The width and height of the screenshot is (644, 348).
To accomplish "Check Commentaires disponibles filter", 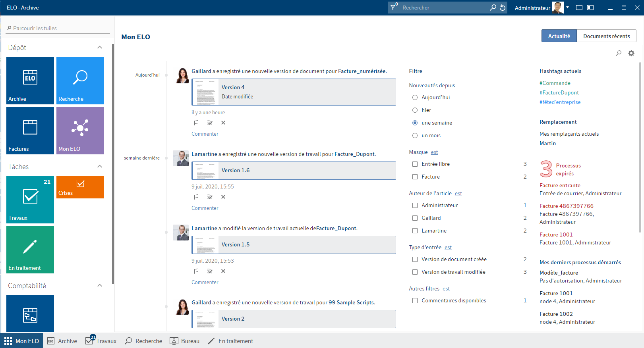I will (x=415, y=300).
